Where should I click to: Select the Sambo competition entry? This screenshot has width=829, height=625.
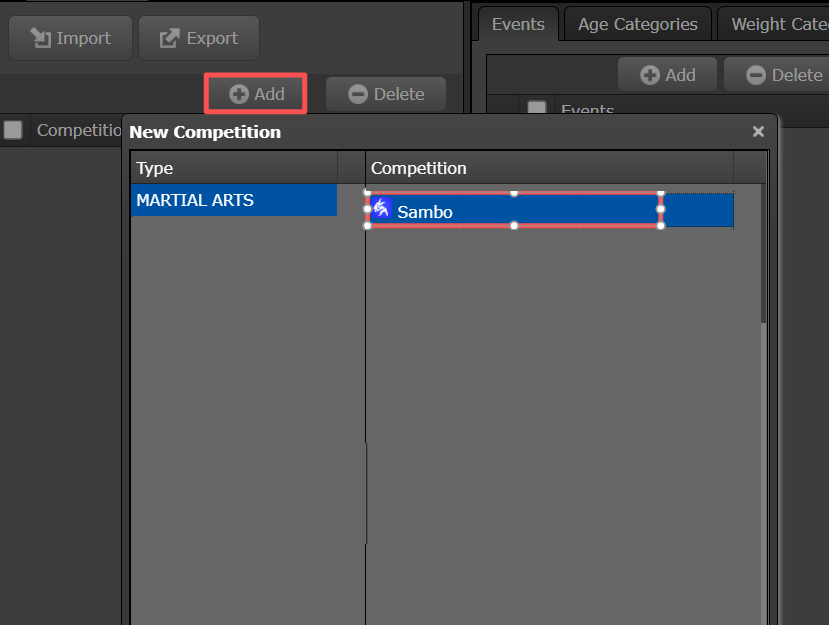(549, 210)
